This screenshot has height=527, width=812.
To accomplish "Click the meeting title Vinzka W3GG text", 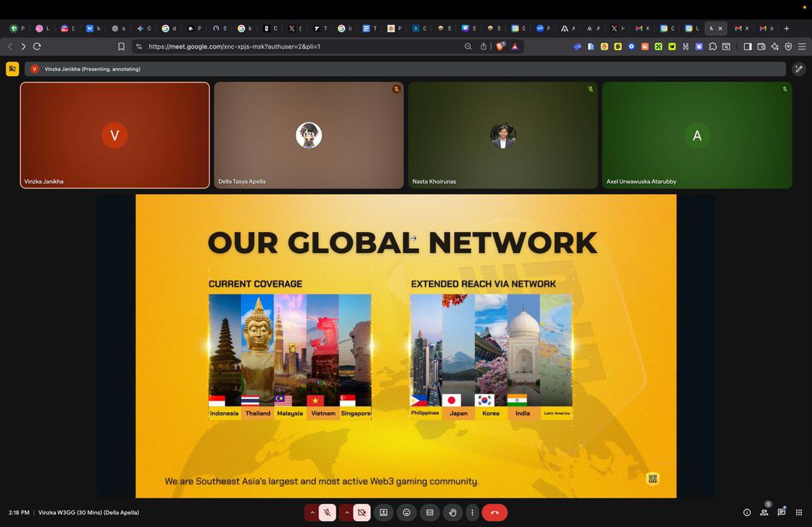I will (x=89, y=513).
